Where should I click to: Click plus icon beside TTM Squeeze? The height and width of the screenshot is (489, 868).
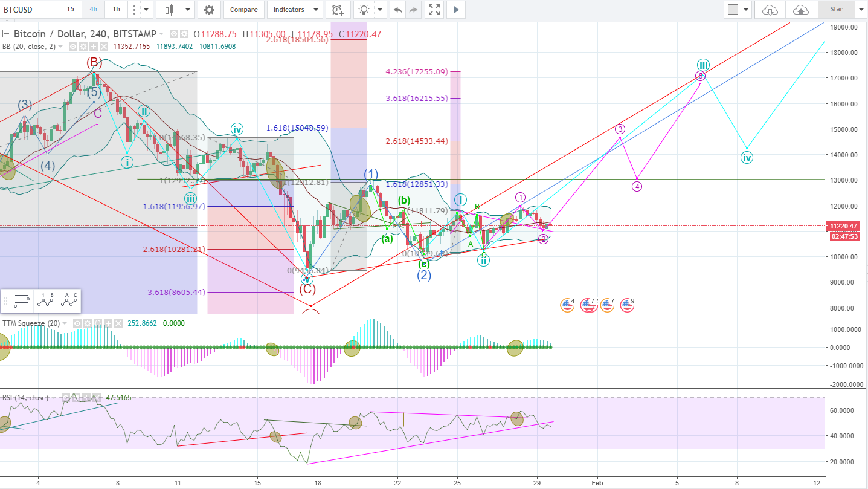108,323
